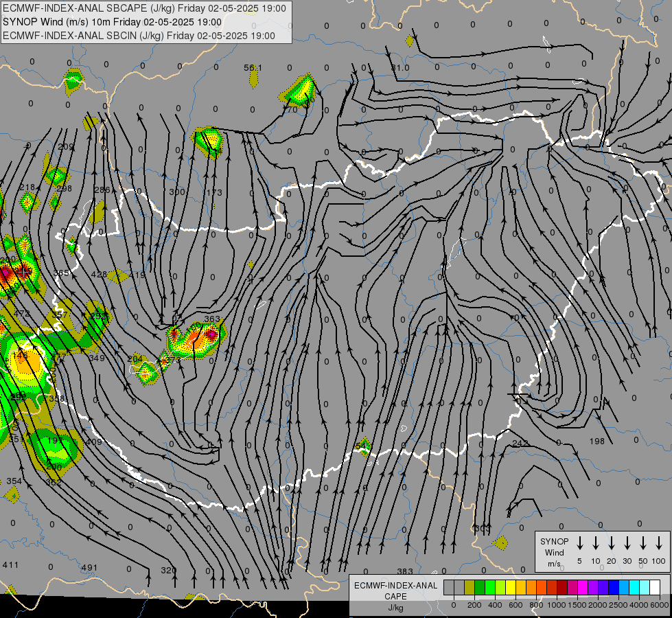This screenshot has width=672, height=618.
Task: Choose the cyan CAPE legend swatch
Action: pos(634,588)
